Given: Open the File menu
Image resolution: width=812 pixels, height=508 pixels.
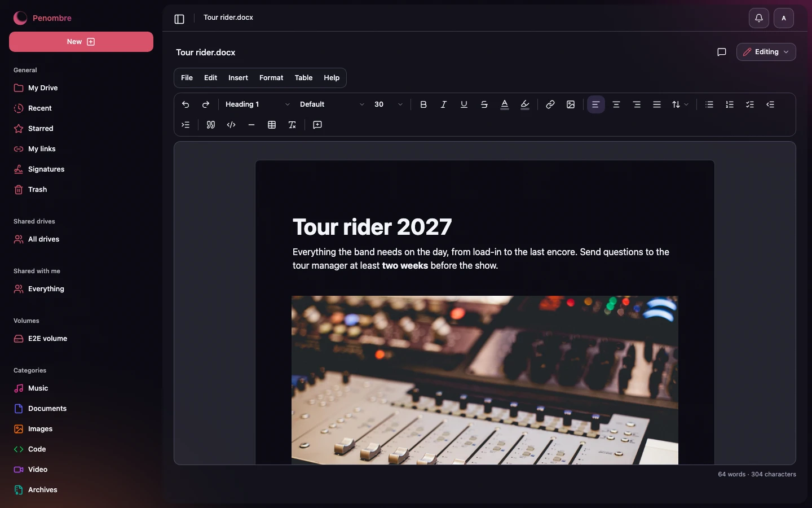Looking at the screenshot, I should tap(187, 78).
